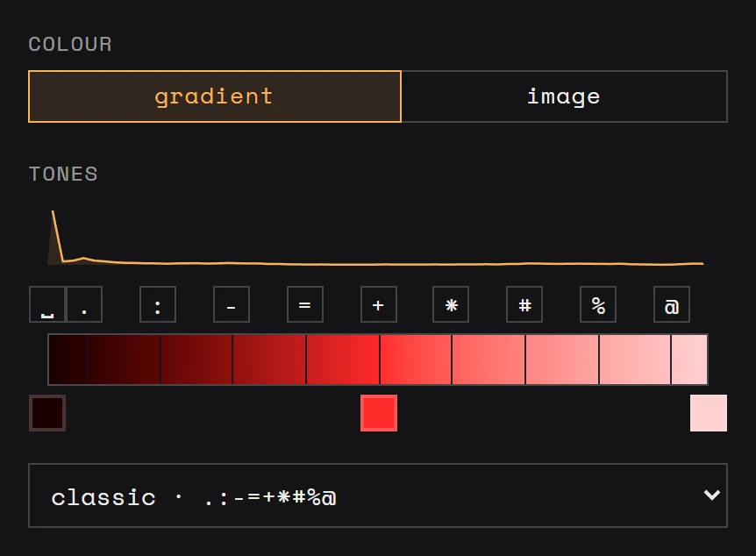Click the orange tones histogram curve

375,238
